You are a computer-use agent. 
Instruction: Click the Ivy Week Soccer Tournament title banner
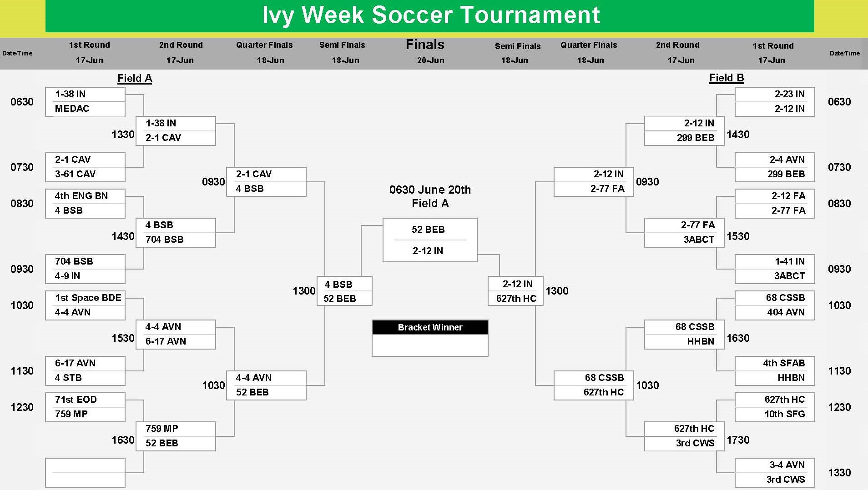click(x=429, y=16)
